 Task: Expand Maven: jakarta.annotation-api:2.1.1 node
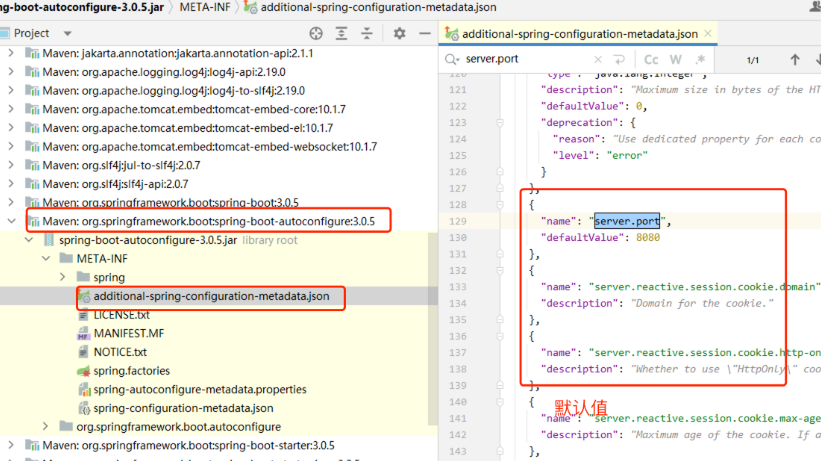[x=11, y=53]
